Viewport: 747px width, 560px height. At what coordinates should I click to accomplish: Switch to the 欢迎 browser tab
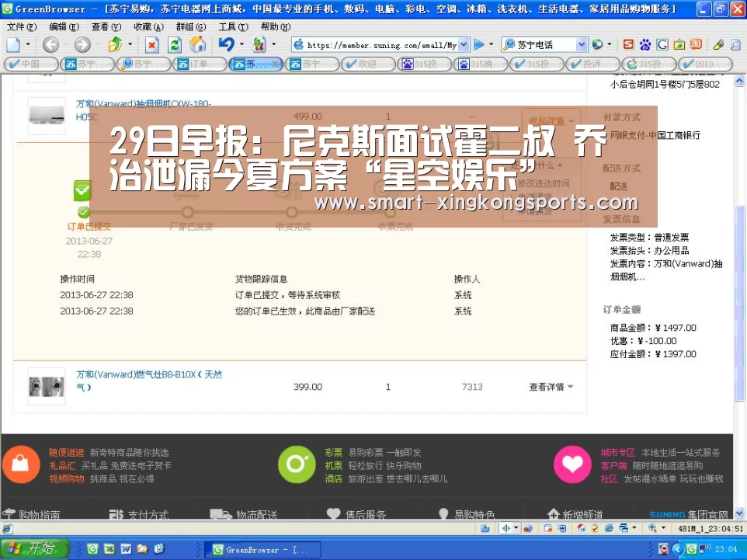368,64
